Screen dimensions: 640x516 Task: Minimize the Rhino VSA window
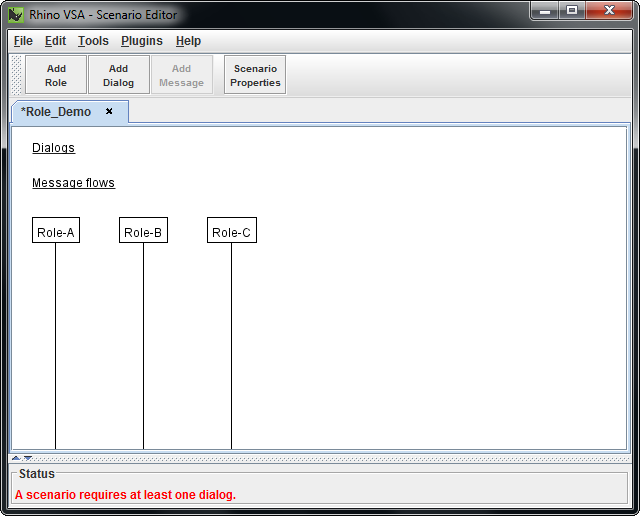[x=545, y=10]
